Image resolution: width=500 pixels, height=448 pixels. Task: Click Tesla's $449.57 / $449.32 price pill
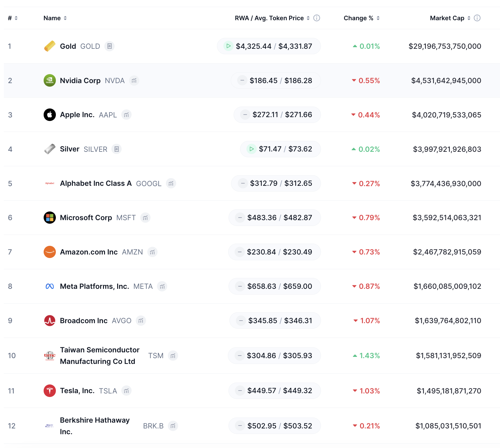coord(279,391)
